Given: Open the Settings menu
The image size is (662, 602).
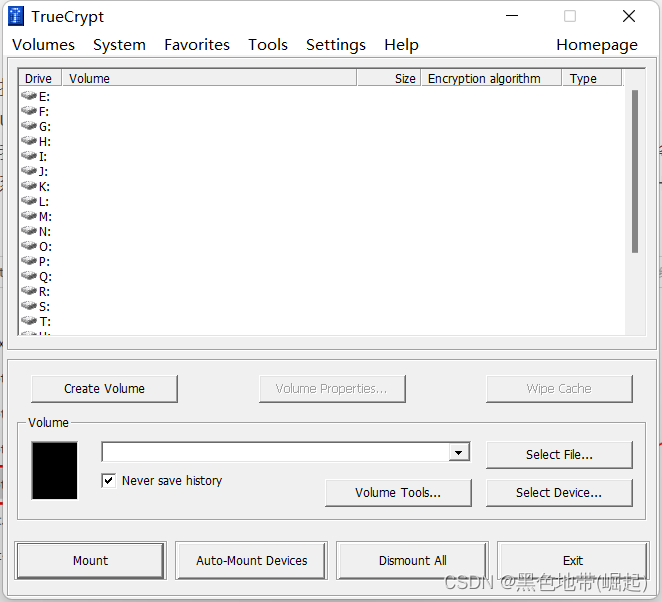Looking at the screenshot, I should pyautogui.click(x=336, y=45).
